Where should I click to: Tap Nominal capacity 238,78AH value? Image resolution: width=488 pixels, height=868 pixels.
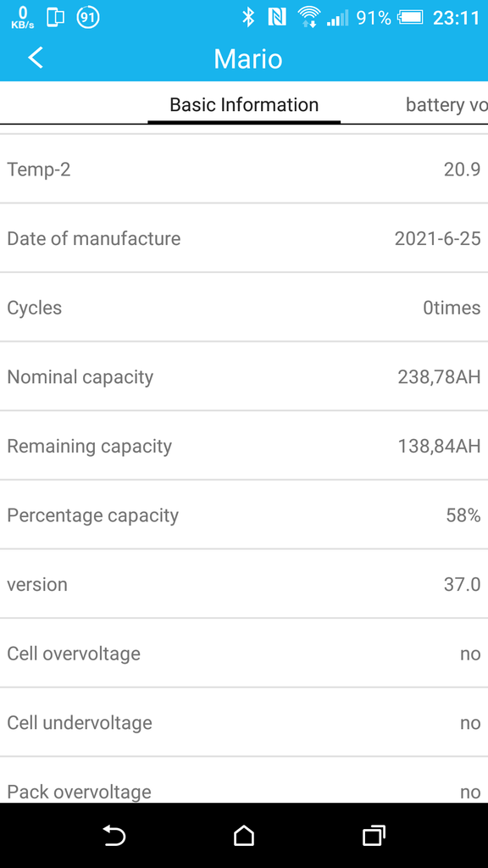(x=439, y=377)
